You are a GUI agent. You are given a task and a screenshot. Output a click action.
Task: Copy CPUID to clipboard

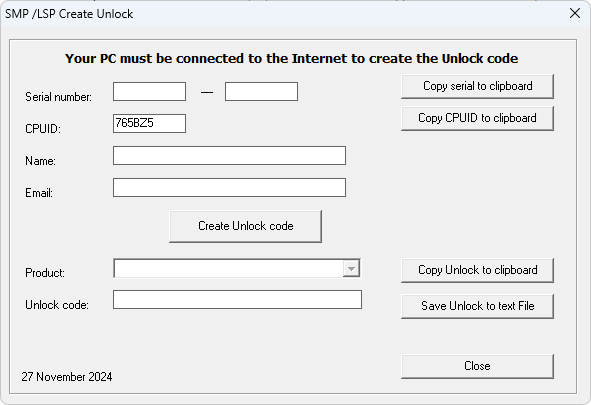[478, 118]
